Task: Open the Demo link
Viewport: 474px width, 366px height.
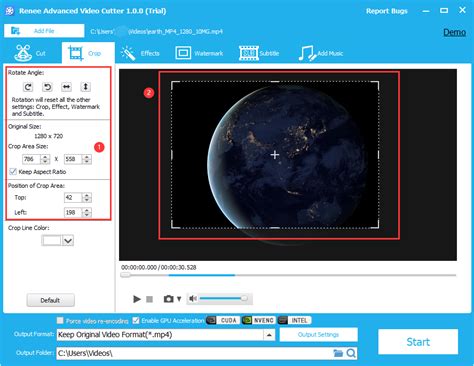Action: pos(454,32)
